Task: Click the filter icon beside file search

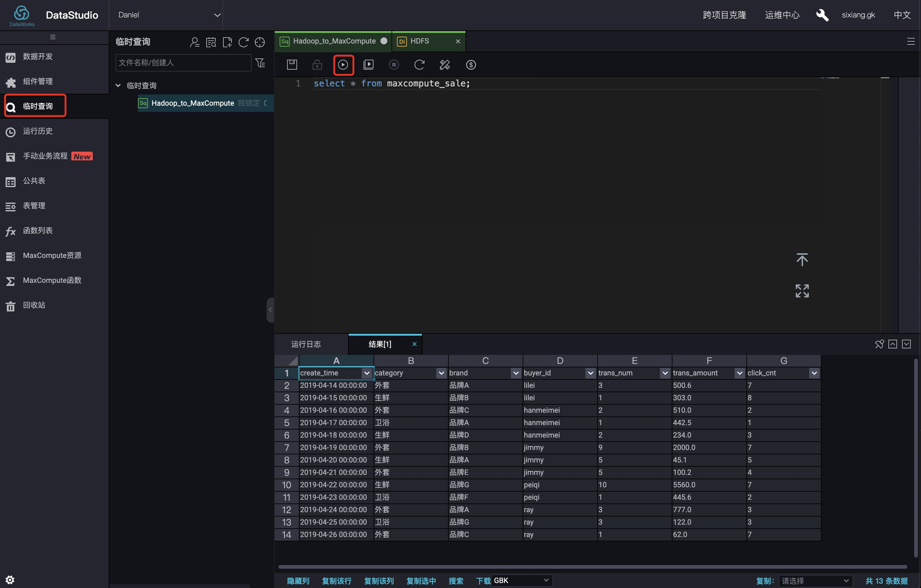Action: point(260,63)
